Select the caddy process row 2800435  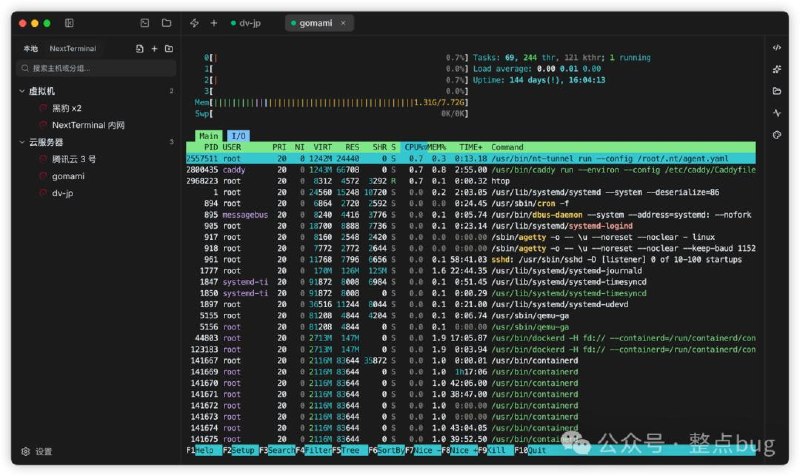pos(471,170)
